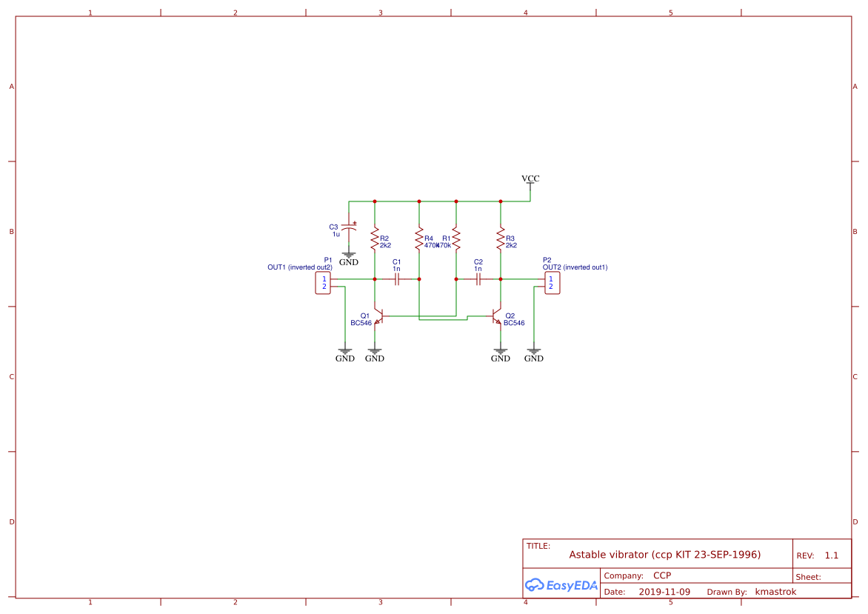Click the GND symbol under transistor Q1
The width and height of the screenshot is (868, 614).
375,350
